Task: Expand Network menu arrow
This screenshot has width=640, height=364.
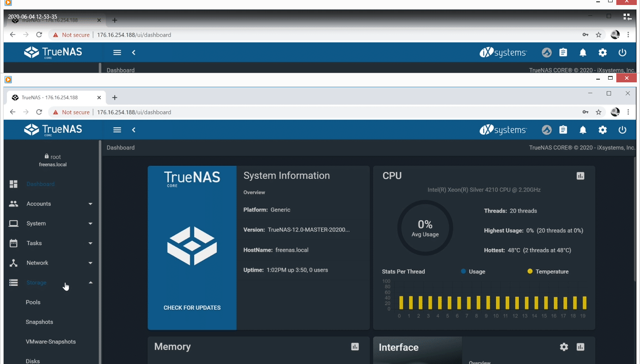Action: tap(91, 263)
